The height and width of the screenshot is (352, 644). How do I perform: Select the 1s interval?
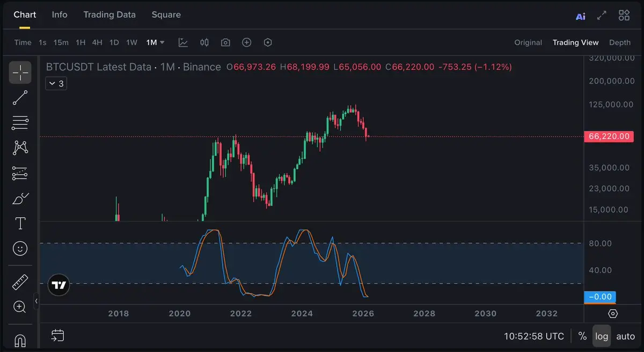42,42
